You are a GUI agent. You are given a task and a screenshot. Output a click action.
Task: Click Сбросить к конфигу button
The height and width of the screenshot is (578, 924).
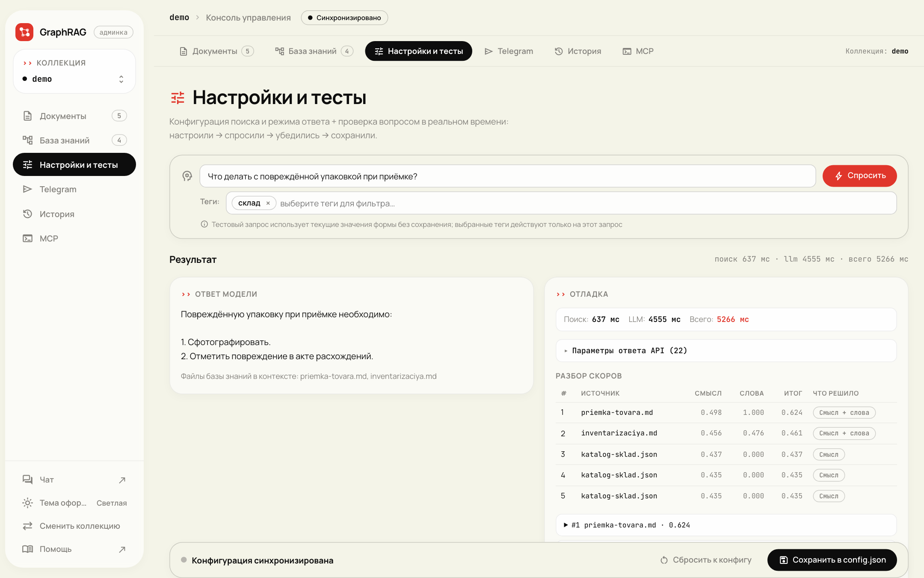706,560
